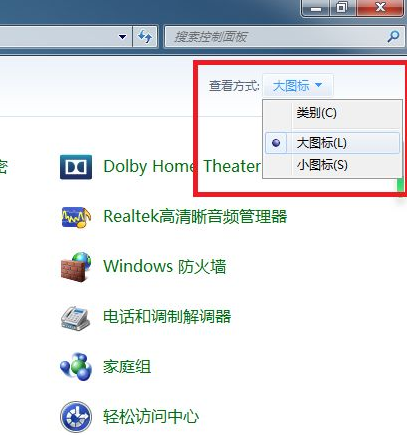Choose 小图标(S) view option
Image resolution: width=407 pixels, height=435 pixels.
[x=332, y=165]
